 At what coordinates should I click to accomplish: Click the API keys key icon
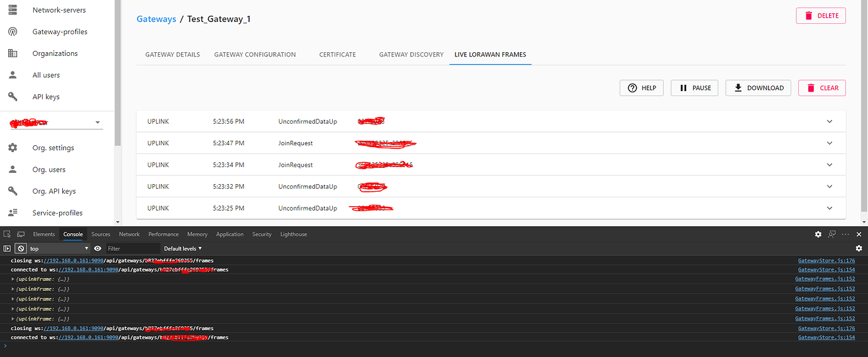pos(13,97)
